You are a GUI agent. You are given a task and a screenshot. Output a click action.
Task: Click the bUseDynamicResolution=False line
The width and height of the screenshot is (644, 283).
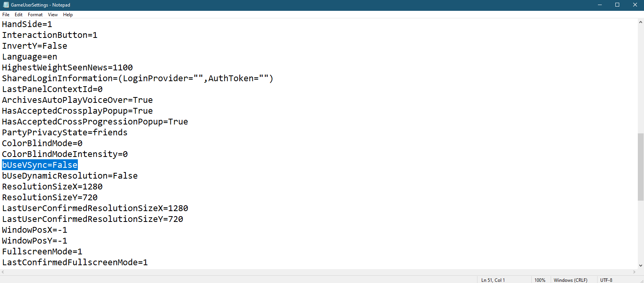(70, 176)
